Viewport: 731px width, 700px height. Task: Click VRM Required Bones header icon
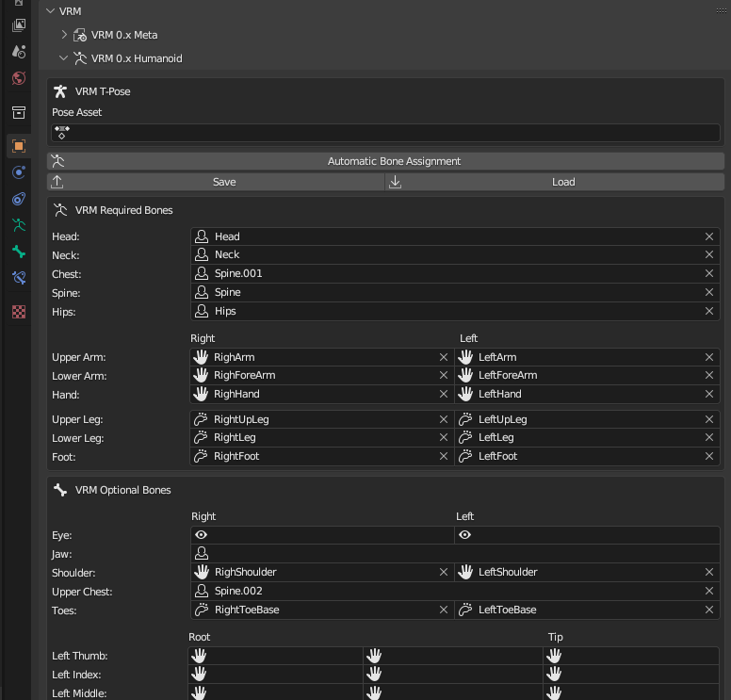60,210
